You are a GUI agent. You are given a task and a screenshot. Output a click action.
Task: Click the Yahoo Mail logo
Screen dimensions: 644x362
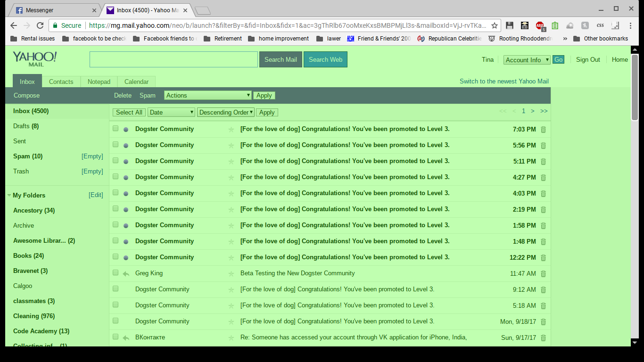point(34,59)
